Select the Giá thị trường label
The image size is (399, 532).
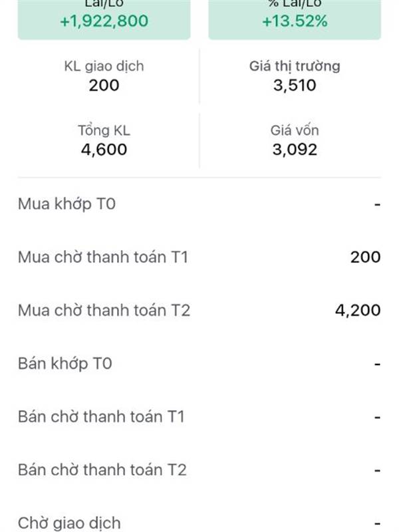(295, 66)
